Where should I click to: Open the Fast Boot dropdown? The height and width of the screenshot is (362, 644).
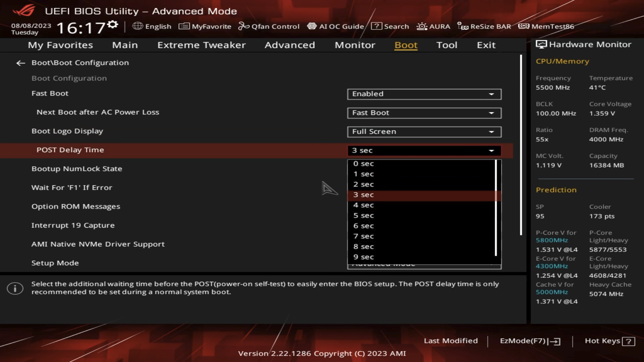pyautogui.click(x=424, y=94)
